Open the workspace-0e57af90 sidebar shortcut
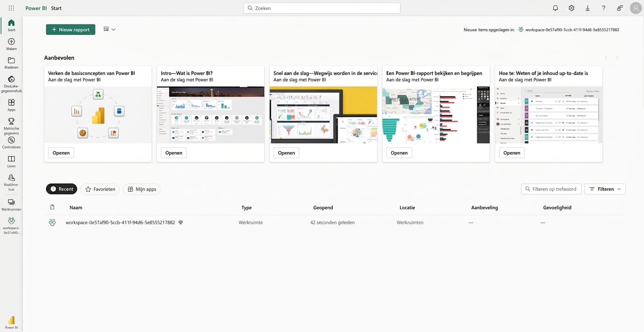Screen dimensions: 644x332 click(x=11, y=226)
